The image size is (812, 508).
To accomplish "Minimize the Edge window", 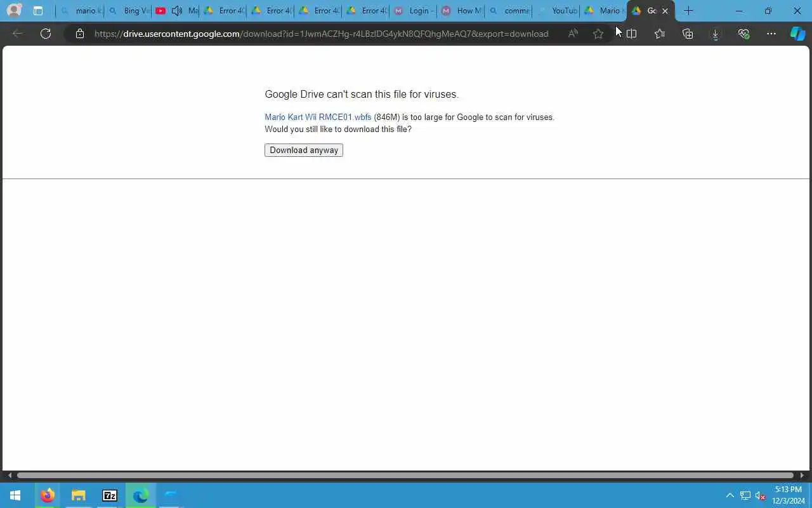I will [739, 11].
